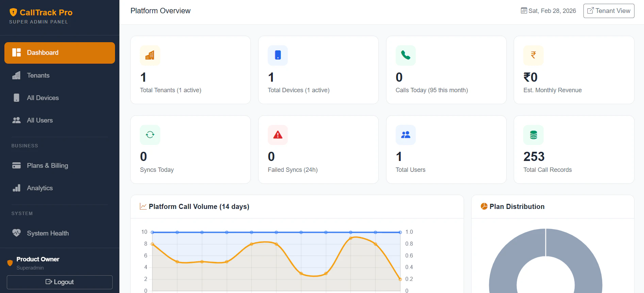The image size is (644, 293).
Task: Click the All Devices phone icon in sidebar
Action: click(16, 98)
